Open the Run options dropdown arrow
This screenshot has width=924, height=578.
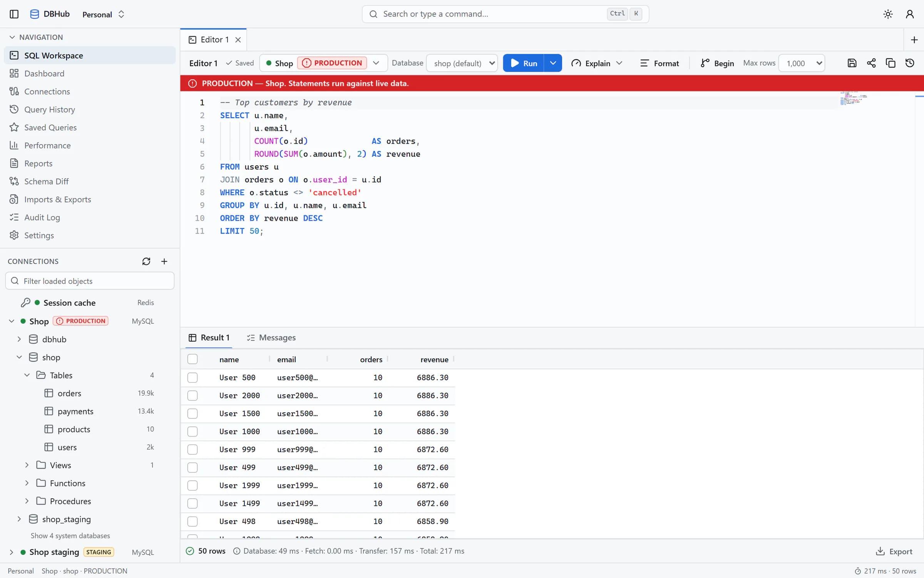point(553,63)
